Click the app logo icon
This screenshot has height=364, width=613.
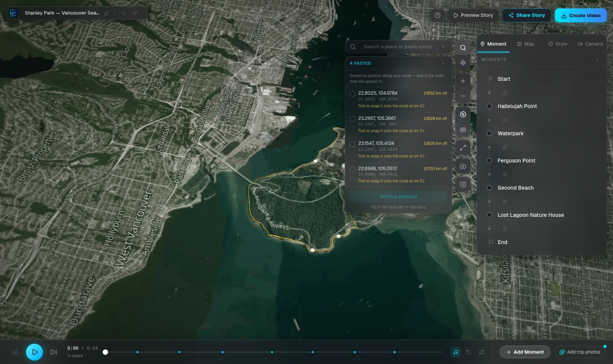click(14, 13)
